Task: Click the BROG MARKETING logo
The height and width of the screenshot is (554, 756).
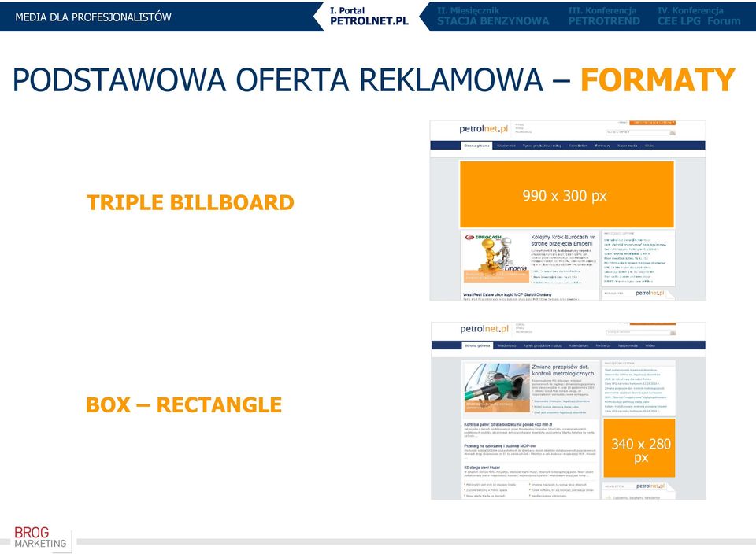Action: [40, 537]
